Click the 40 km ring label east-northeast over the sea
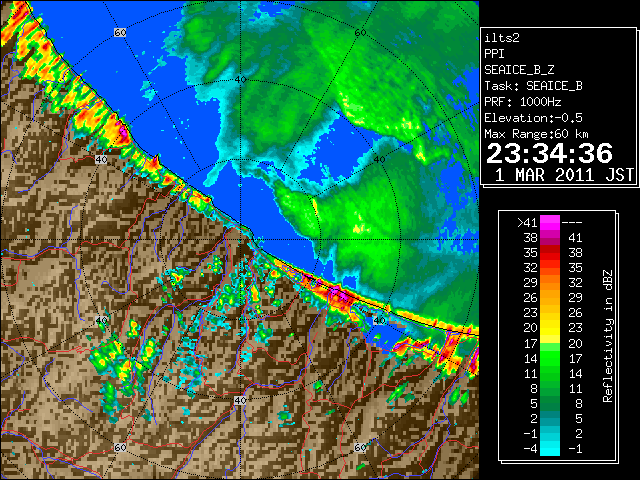This screenshot has width=640, height=480. pos(379,160)
